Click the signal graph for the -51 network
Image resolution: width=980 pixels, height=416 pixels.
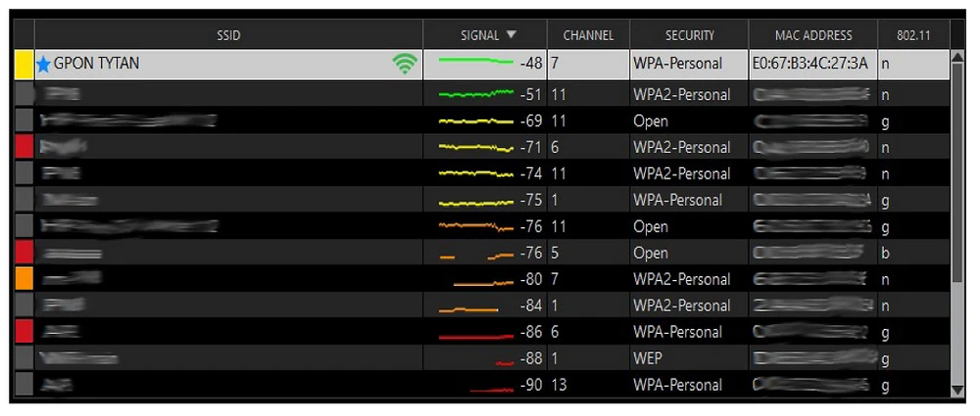click(475, 94)
